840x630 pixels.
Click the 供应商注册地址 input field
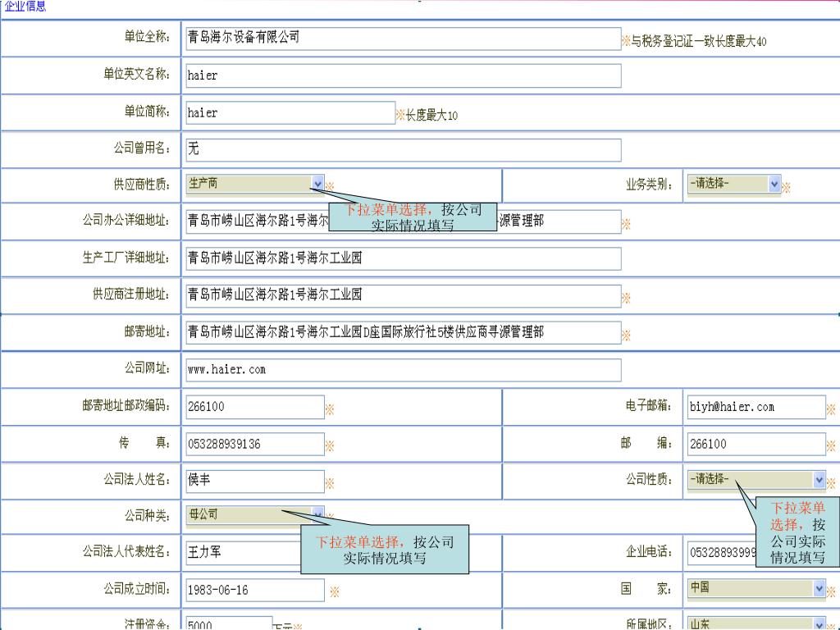pyautogui.click(x=404, y=295)
